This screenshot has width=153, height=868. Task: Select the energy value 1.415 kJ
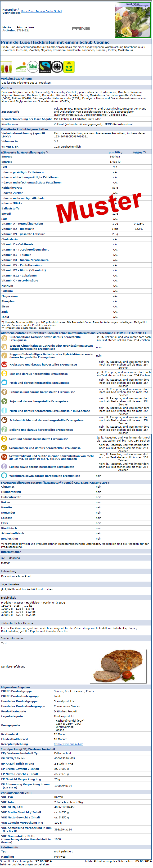point(115,162)
